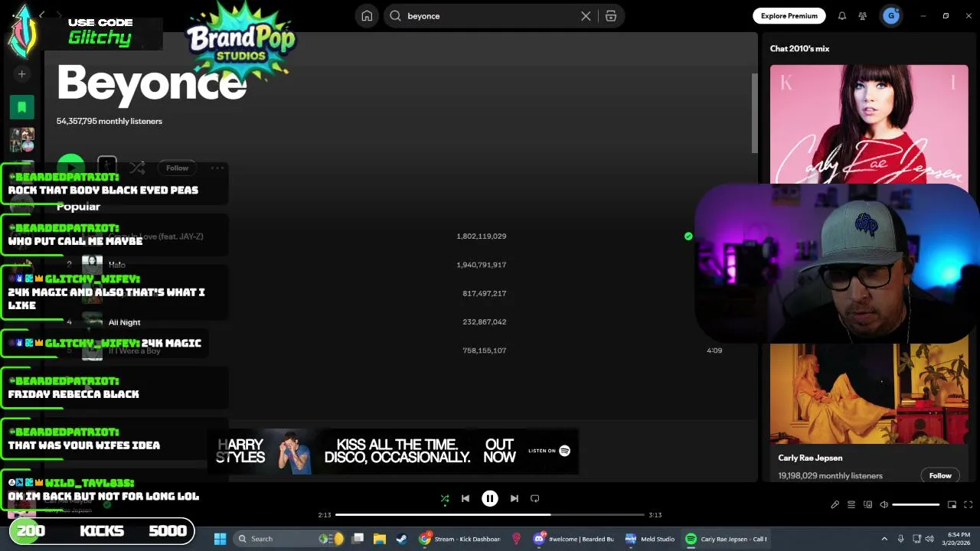Open the connect to device icon
This screenshot has height=551, width=980.
(x=867, y=505)
